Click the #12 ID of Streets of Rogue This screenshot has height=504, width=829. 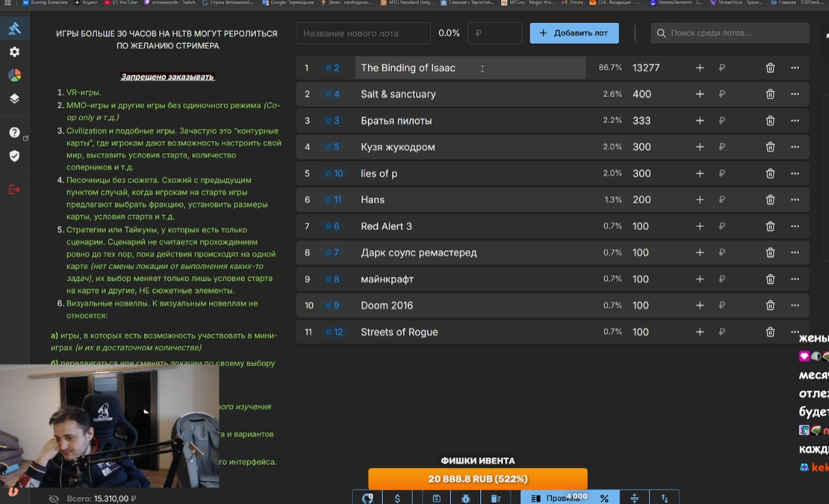pyautogui.click(x=334, y=332)
